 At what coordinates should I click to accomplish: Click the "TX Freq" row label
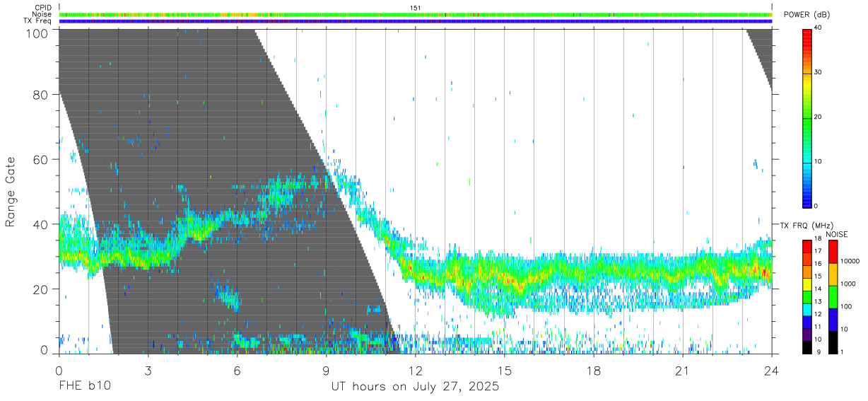(38, 21)
